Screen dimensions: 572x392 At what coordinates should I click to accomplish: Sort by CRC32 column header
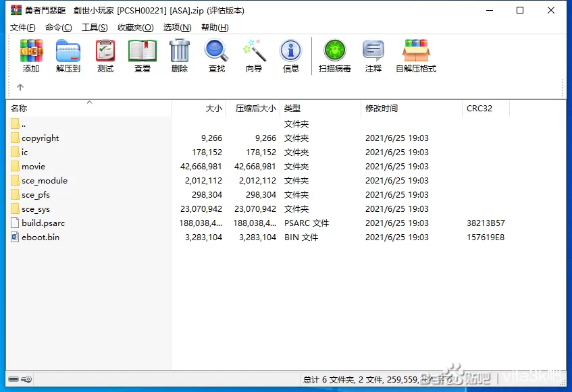point(486,108)
